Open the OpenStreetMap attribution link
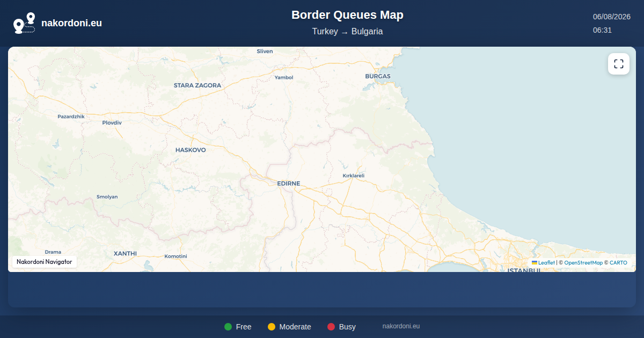Viewport: 644px width, 338px height. [x=583, y=263]
